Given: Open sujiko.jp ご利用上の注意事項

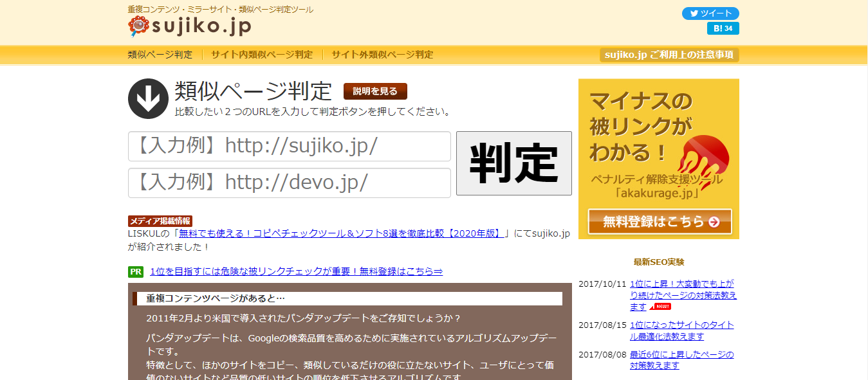Looking at the screenshot, I should pyautogui.click(x=669, y=55).
